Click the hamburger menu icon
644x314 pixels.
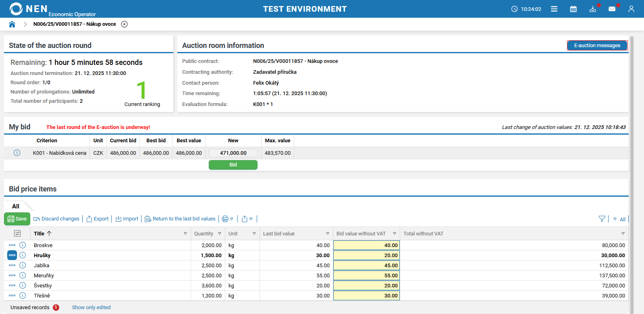click(554, 9)
